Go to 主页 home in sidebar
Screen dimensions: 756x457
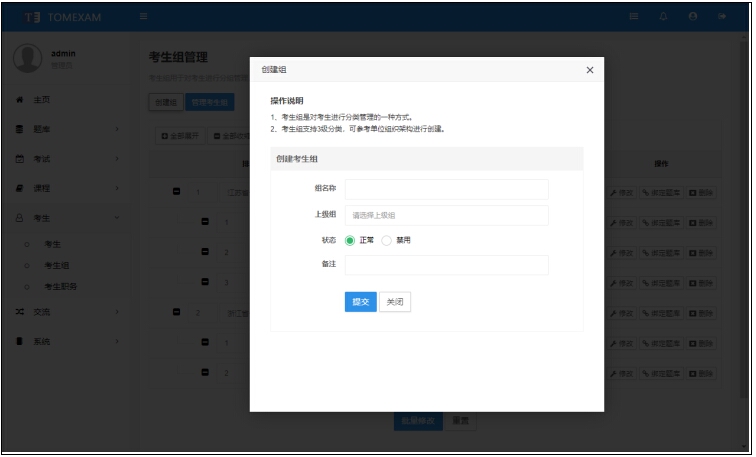pos(41,100)
